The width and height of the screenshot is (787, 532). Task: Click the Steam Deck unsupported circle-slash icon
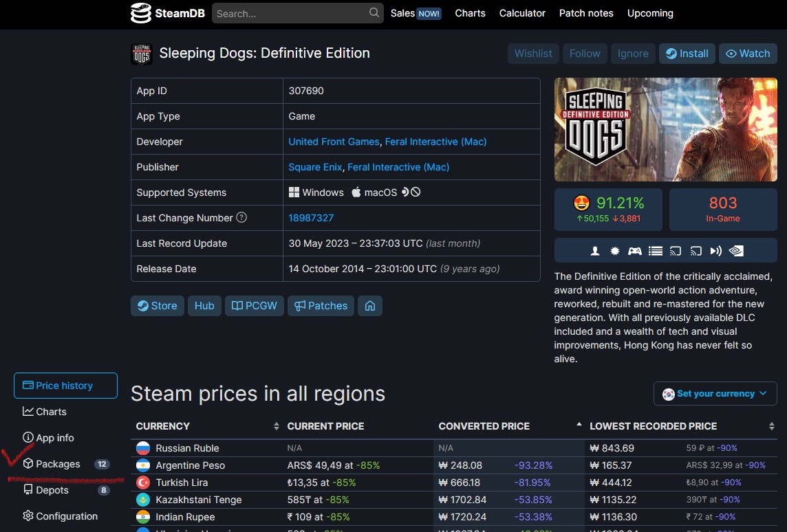(416, 192)
